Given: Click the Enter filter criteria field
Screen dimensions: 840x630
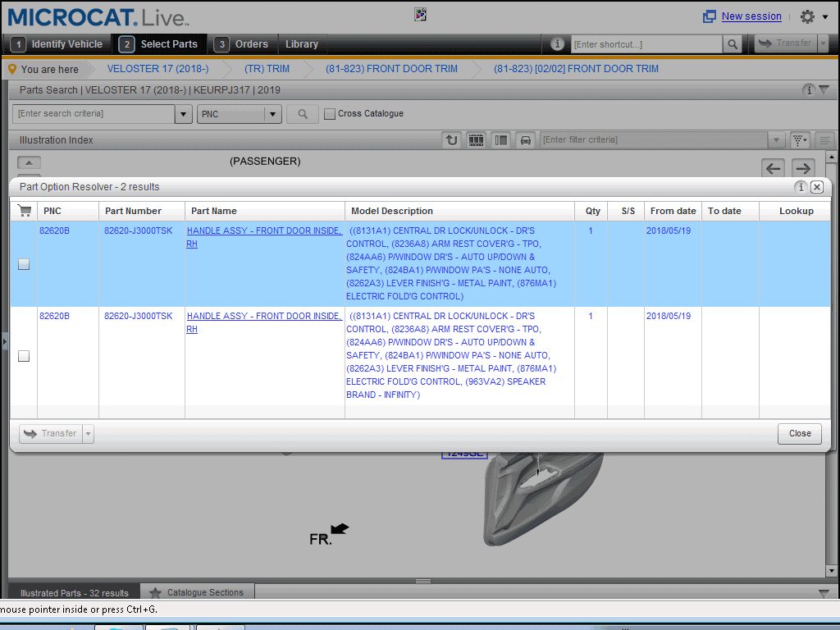Looking at the screenshot, I should click(x=654, y=139).
